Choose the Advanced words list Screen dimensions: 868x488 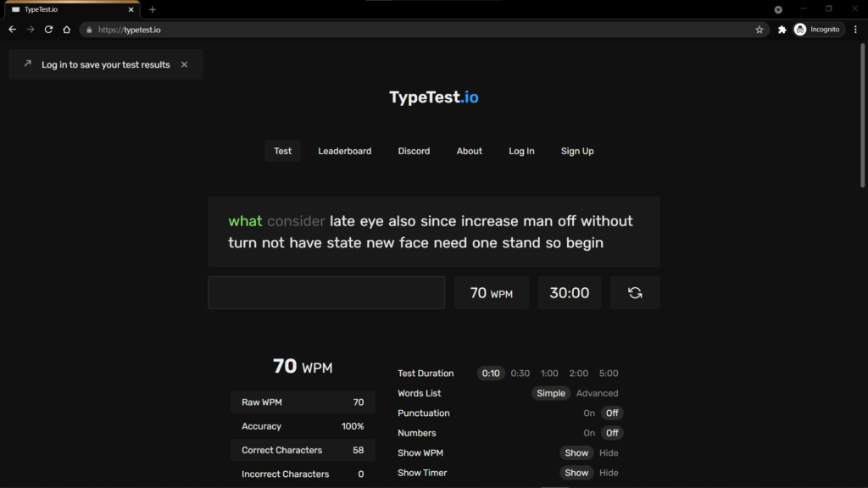[x=597, y=393]
